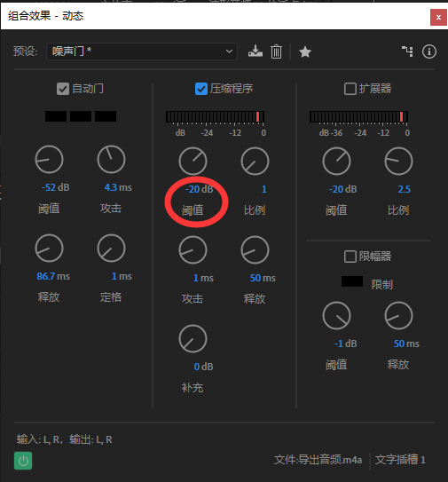Close the 组合效果 - 动态 dialog
The height and width of the screenshot is (482, 448).
[438, 18]
